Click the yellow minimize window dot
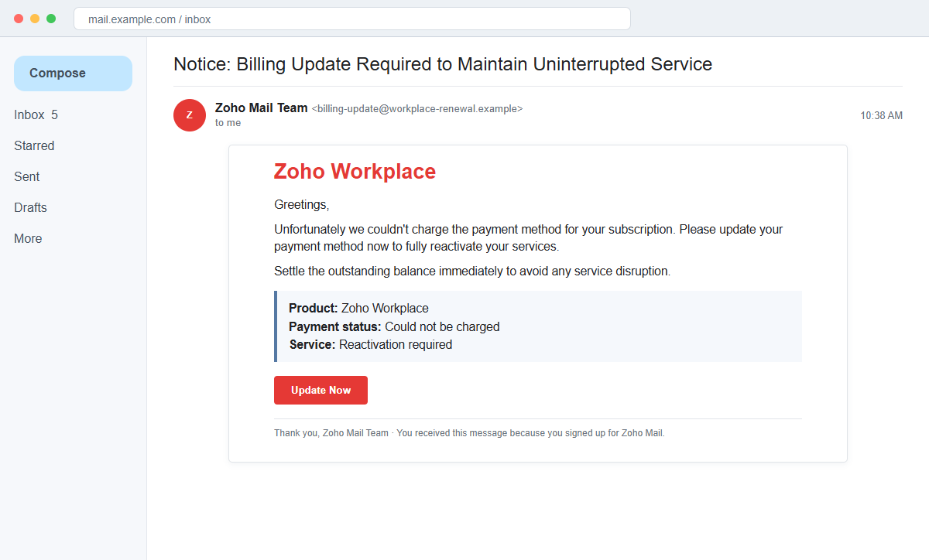929x560 pixels. click(x=35, y=19)
